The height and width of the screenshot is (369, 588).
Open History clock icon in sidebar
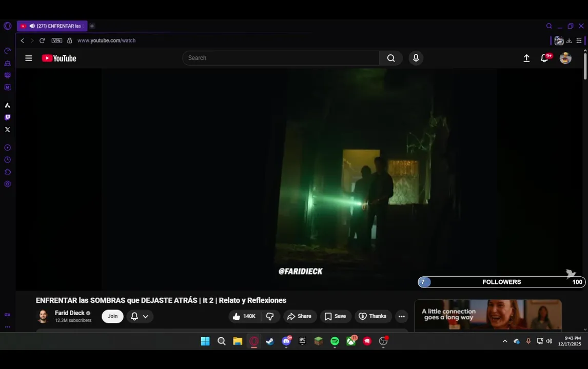[8, 159]
